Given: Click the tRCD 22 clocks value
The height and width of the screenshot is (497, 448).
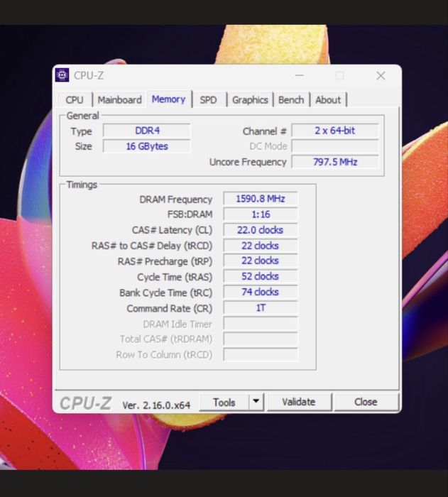Looking at the screenshot, I should coord(261,246).
